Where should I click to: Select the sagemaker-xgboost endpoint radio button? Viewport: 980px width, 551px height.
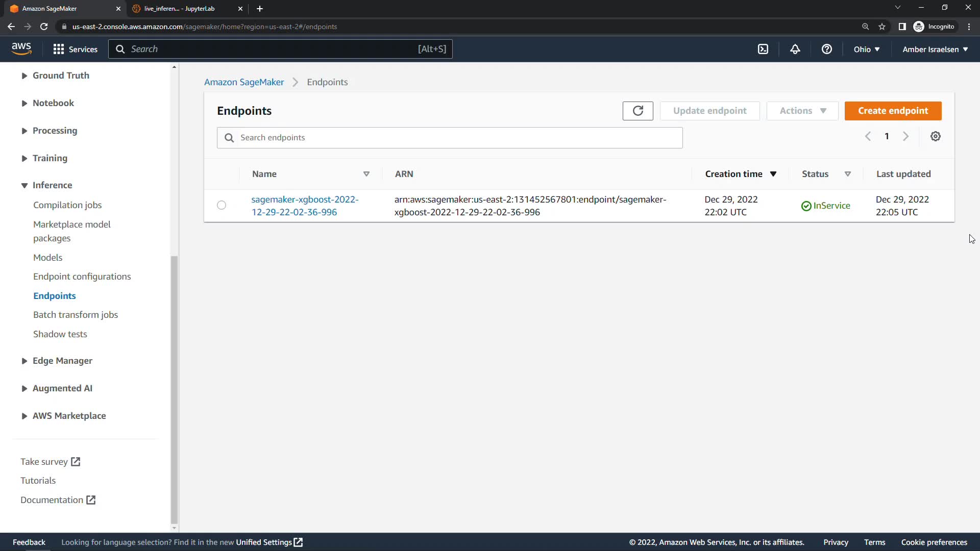point(221,205)
